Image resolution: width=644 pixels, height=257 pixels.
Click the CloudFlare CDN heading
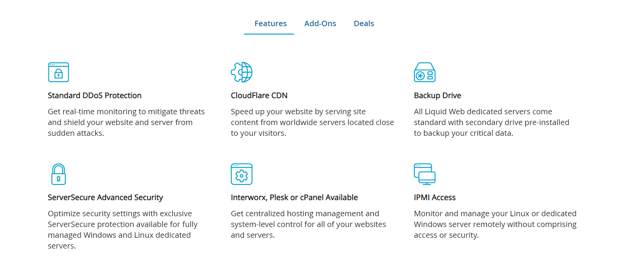[259, 95]
